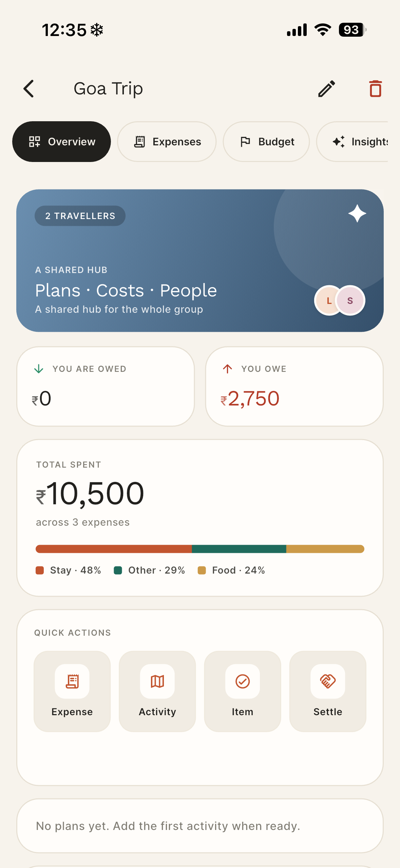
Task: Select the S traveller avatar
Action: pos(350,301)
